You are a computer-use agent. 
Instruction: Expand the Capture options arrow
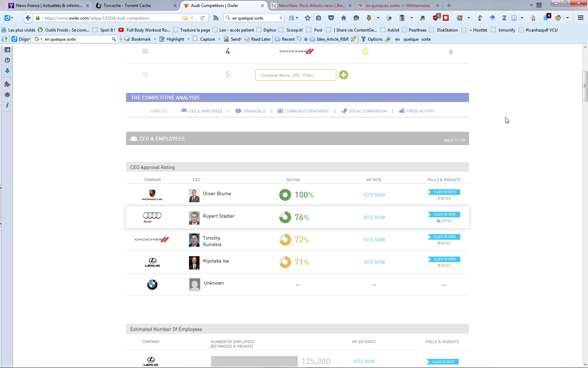pos(219,39)
